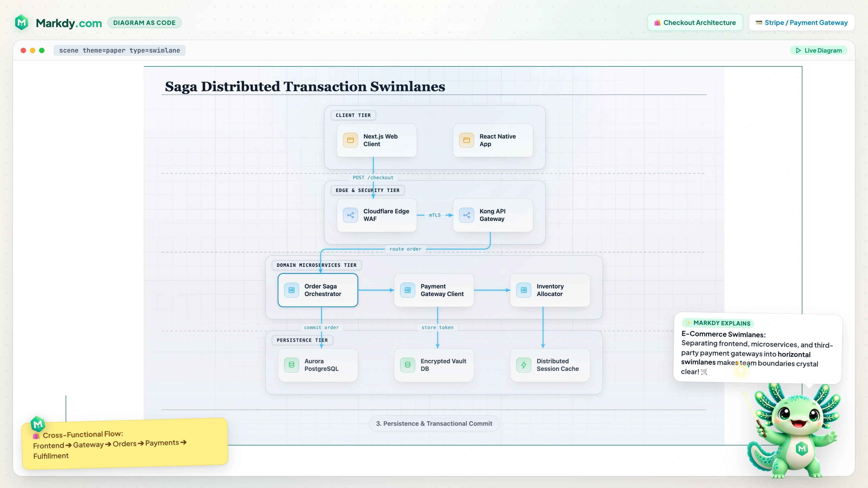Select the Payment Gateway Client node
This screenshot has width=868, height=488.
click(434, 290)
